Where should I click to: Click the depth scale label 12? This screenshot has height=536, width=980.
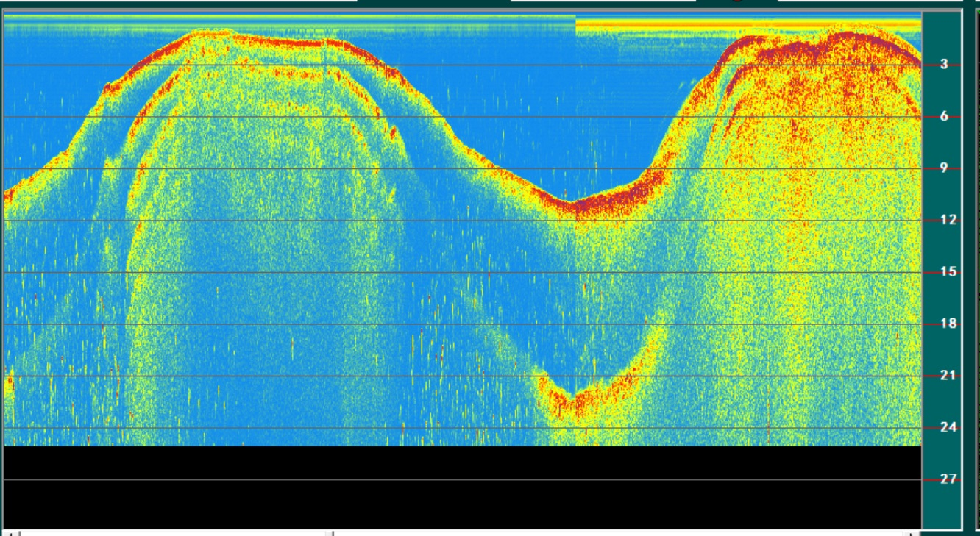coord(948,220)
